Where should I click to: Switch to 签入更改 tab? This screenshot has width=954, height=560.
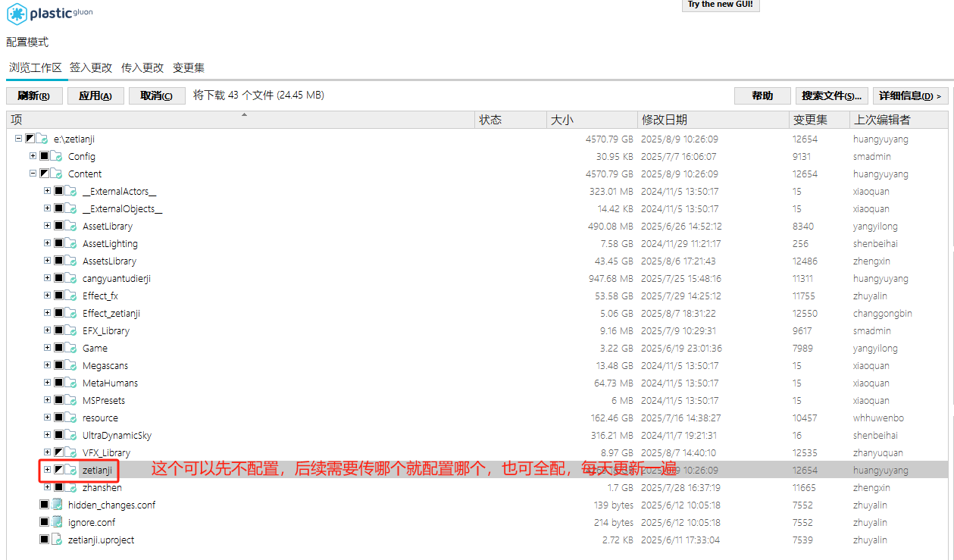pyautogui.click(x=91, y=67)
